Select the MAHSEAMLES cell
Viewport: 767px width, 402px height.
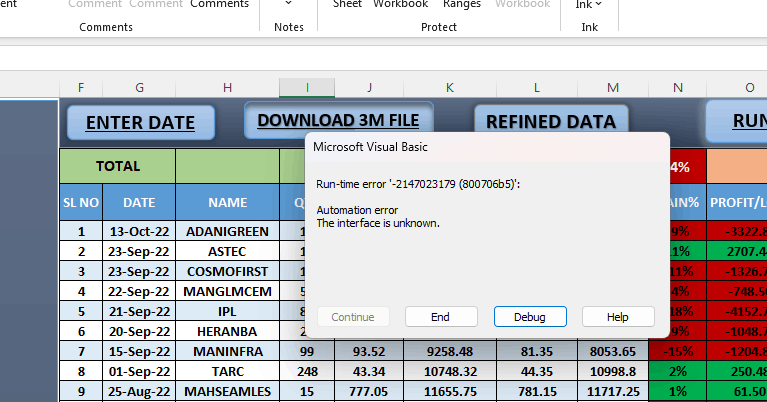(x=227, y=392)
